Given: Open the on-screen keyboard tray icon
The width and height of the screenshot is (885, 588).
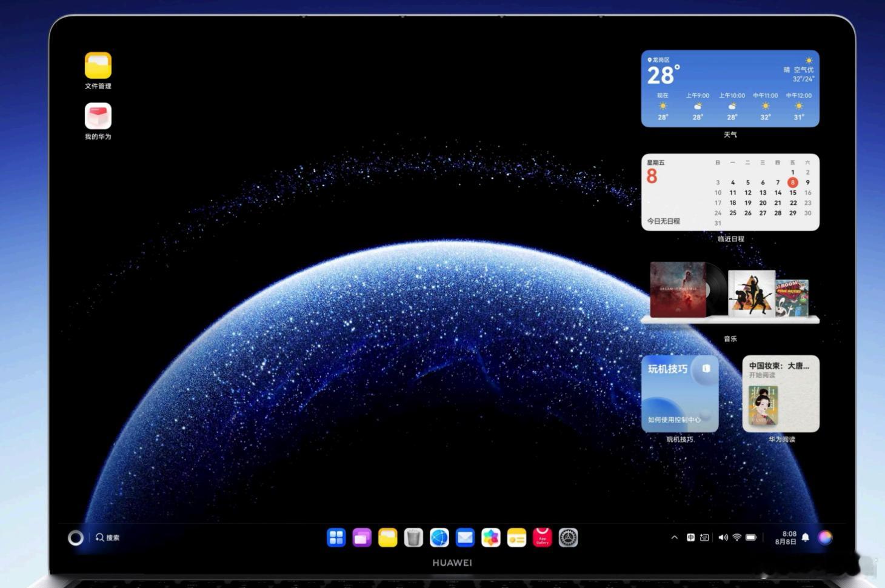Looking at the screenshot, I should point(704,538).
